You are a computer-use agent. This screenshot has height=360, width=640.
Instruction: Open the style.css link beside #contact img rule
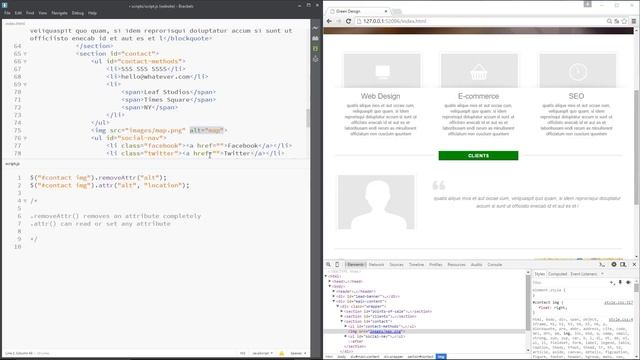[619, 302]
